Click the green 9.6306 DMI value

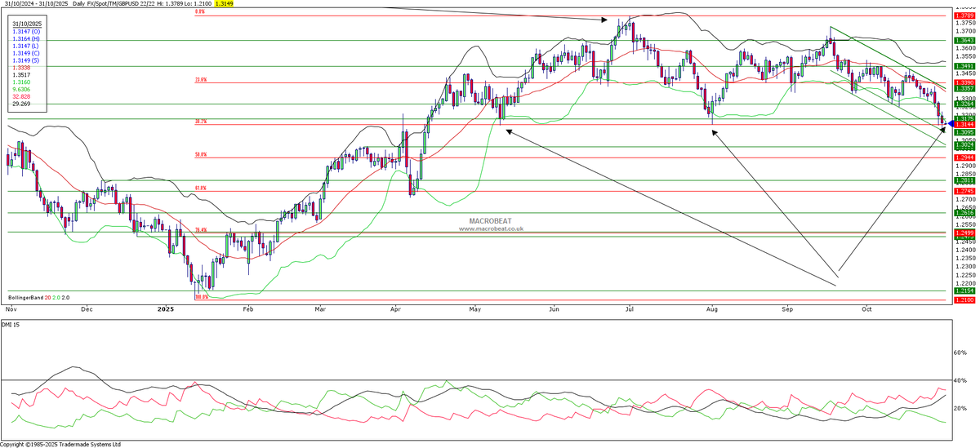pos(21,91)
